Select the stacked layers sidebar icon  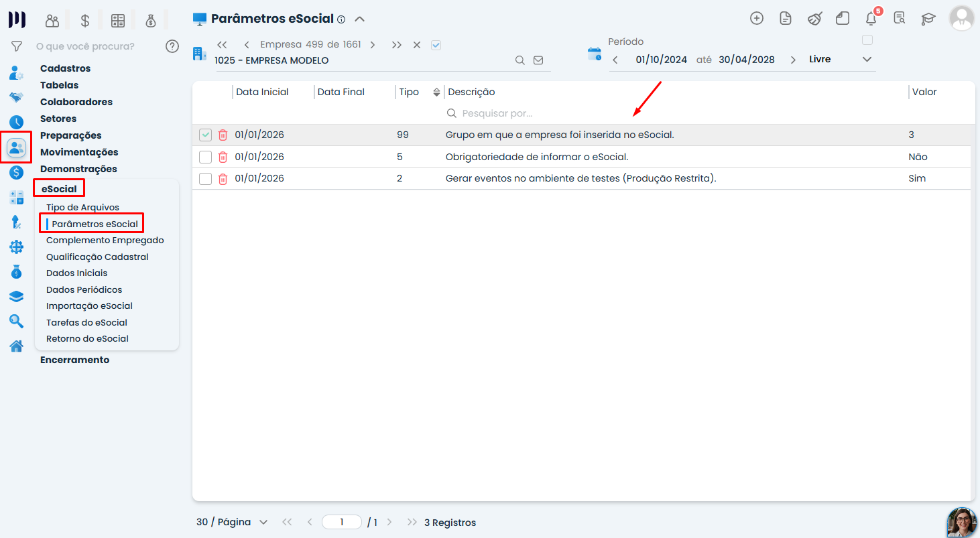pyautogui.click(x=17, y=297)
